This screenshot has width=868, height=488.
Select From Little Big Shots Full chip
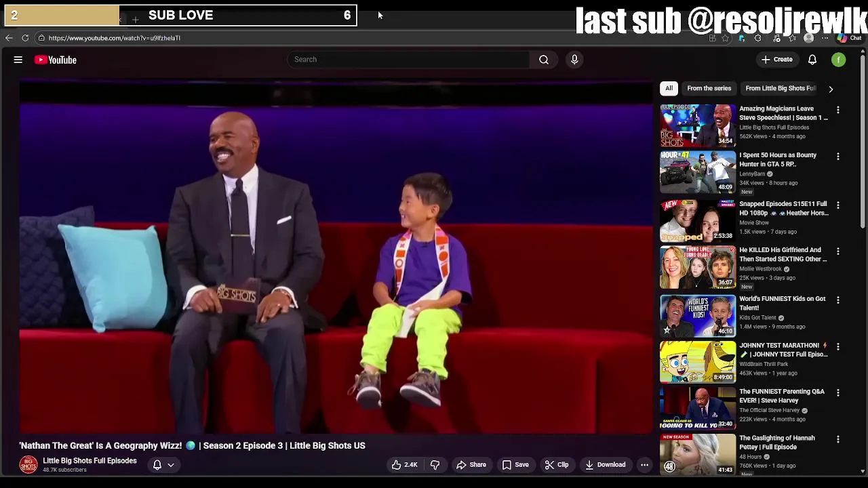tap(781, 88)
